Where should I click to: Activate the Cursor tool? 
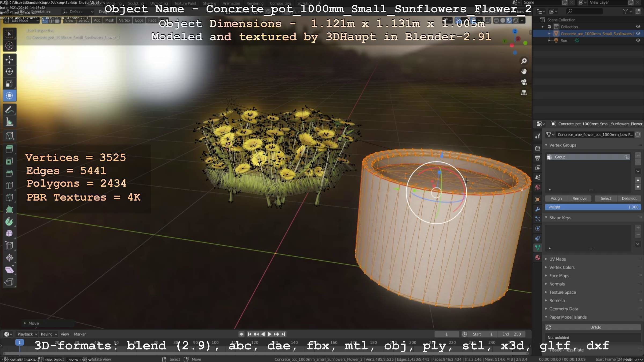click(9, 46)
